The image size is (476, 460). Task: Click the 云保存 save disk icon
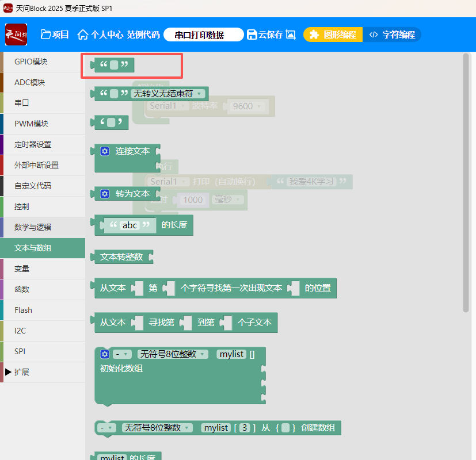(252, 34)
